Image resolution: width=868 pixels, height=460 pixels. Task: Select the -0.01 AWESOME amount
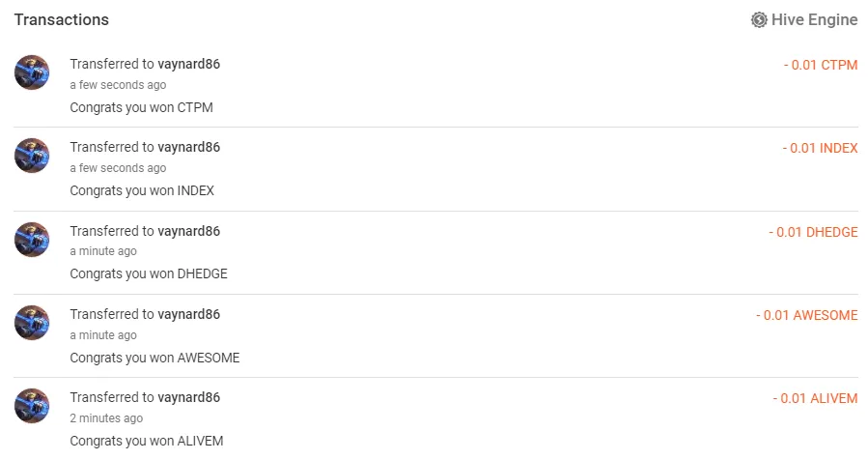tap(807, 315)
